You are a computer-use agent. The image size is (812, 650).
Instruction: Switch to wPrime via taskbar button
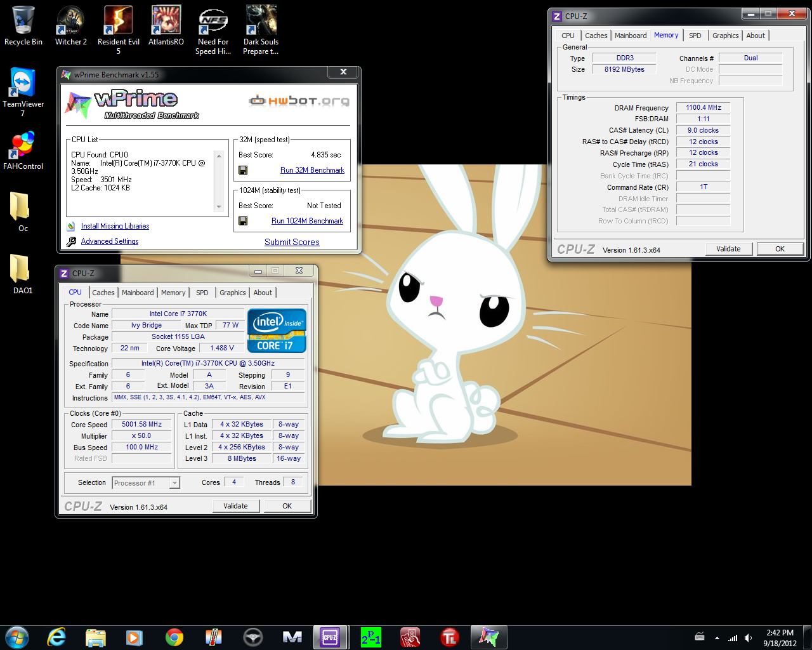(488, 637)
